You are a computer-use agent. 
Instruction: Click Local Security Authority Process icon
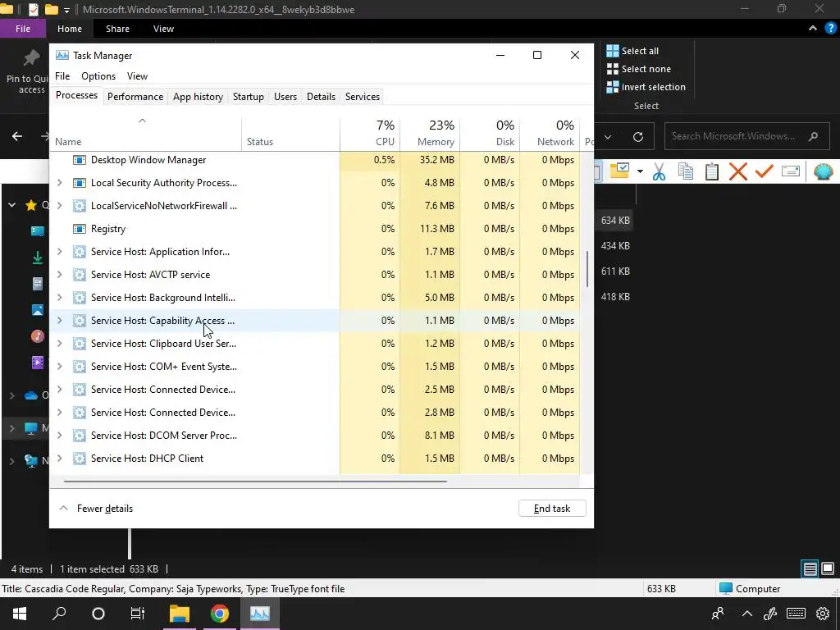tap(80, 183)
